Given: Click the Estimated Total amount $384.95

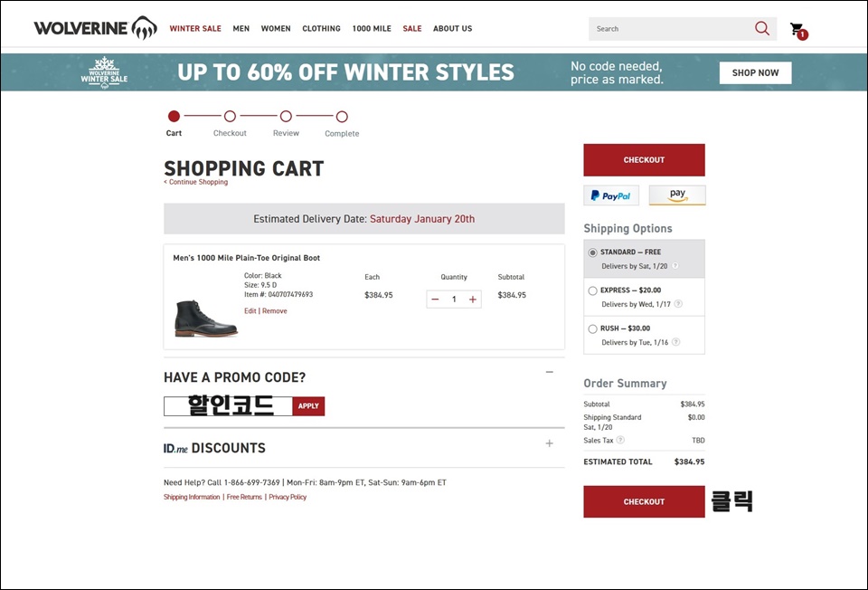Looking at the screenshot, I should [689, 462].
